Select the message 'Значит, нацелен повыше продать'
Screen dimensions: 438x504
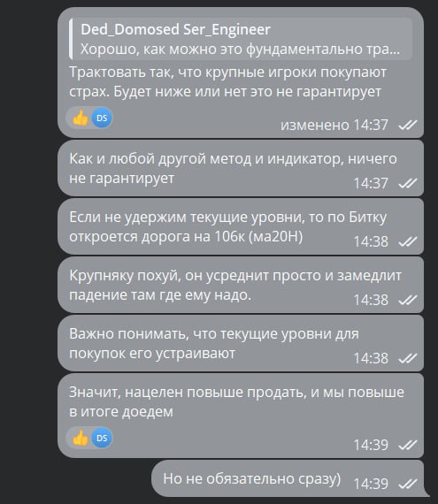click(x=241, y=416)
